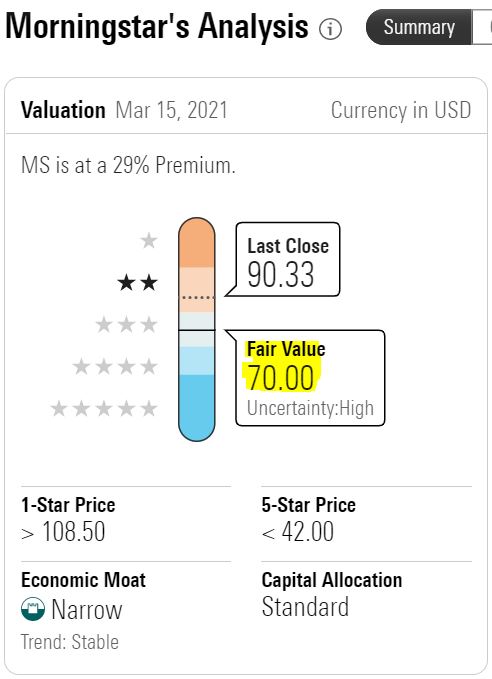Click the four-star rating row

[x=115, y=366]
